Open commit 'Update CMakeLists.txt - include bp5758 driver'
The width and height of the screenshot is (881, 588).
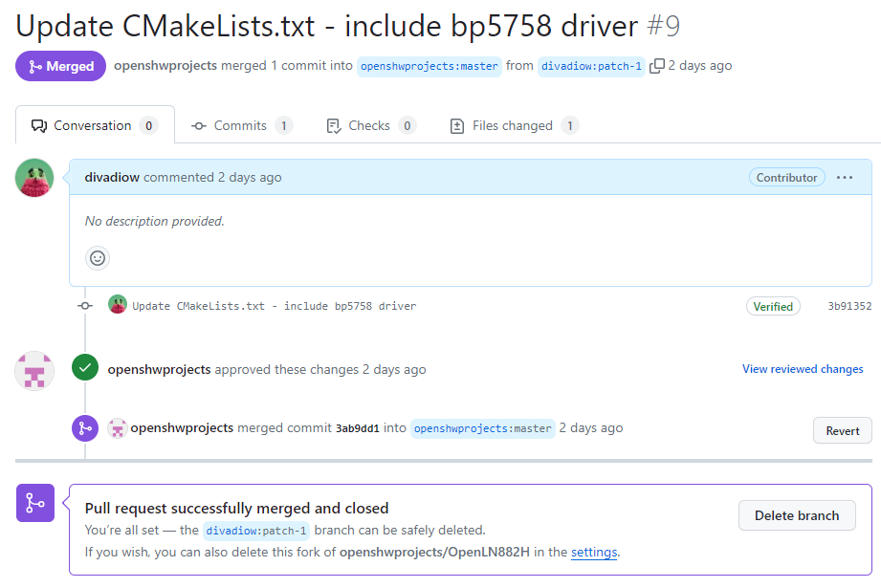tap(275, 306)
